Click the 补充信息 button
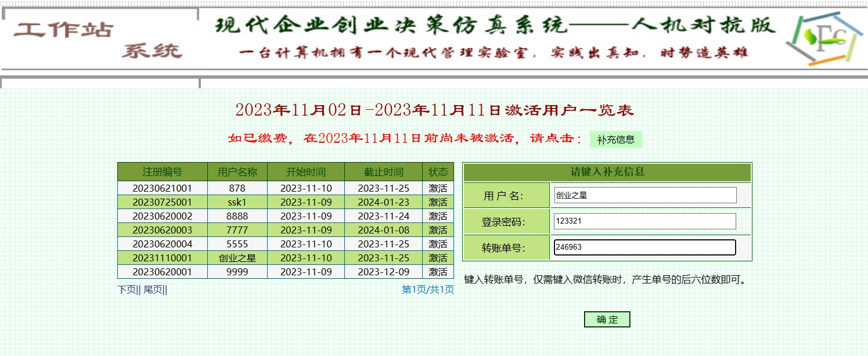The height and width of the screenshot is (356, 868). (615, 140)
